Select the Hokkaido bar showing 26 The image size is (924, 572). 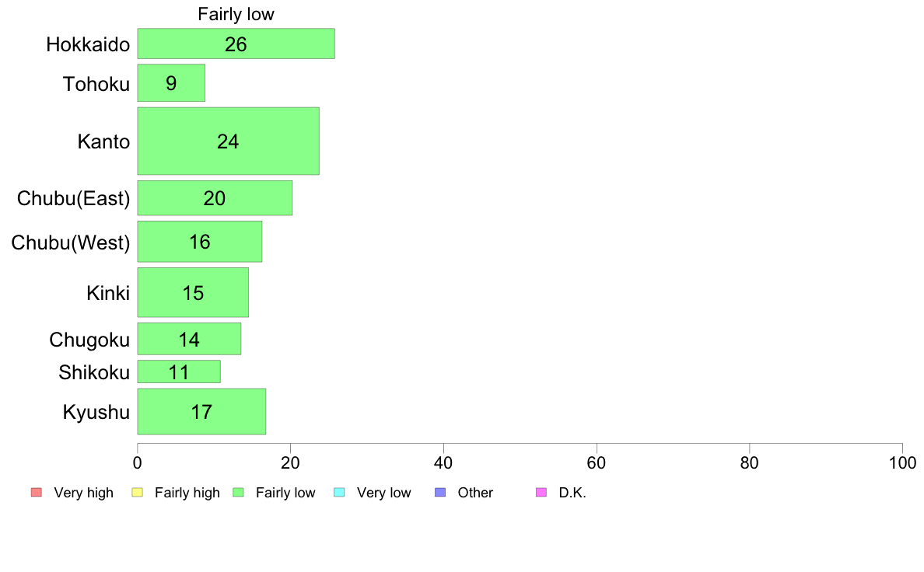point(236,44)
